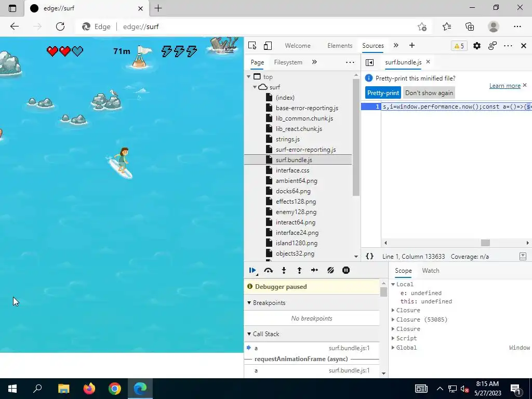Screen dimensions: 532x399
Task: Open the Favorites list icon
Action: (x=446, y=26)
